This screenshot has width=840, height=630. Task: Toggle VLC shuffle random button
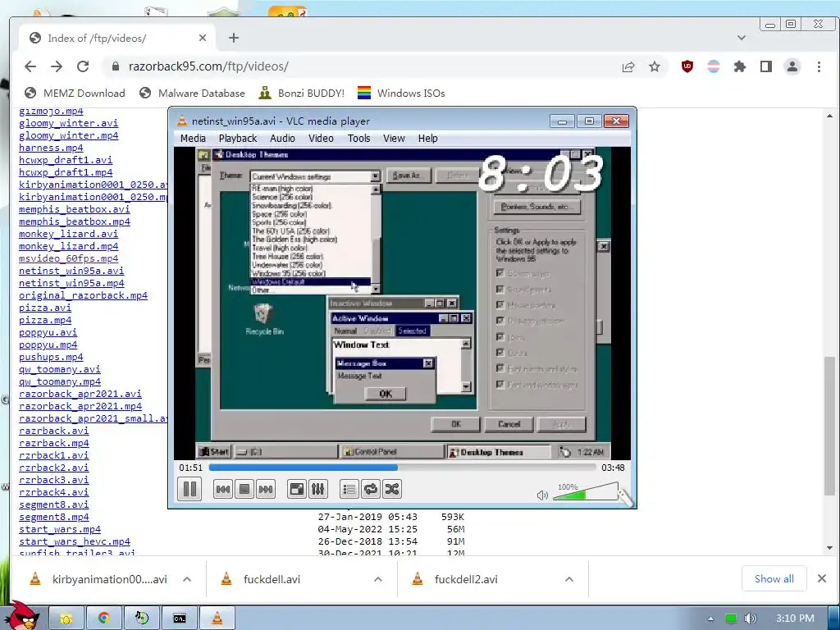(x=392, y=489)
